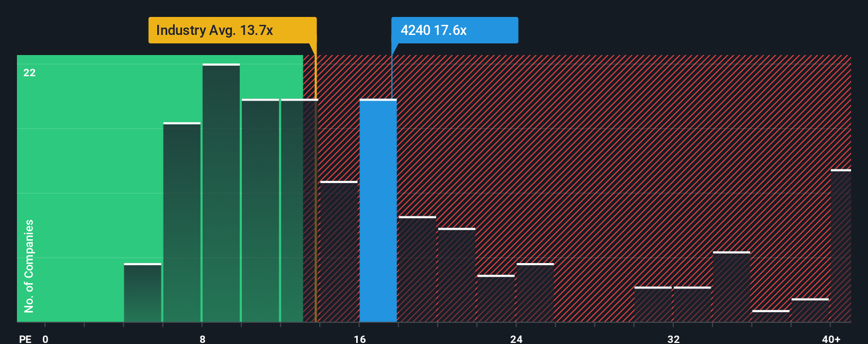Select the bar starting at PE 24
The height and width of the screenshot is (344, 868).
pos(535,293)
